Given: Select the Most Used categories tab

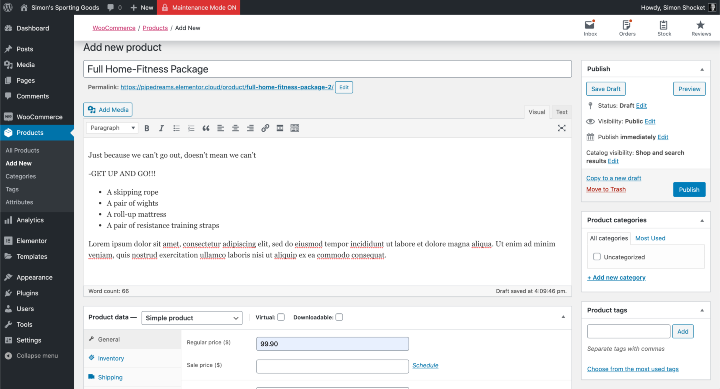Looking at the screenshot, I should (x=650, y=238).
